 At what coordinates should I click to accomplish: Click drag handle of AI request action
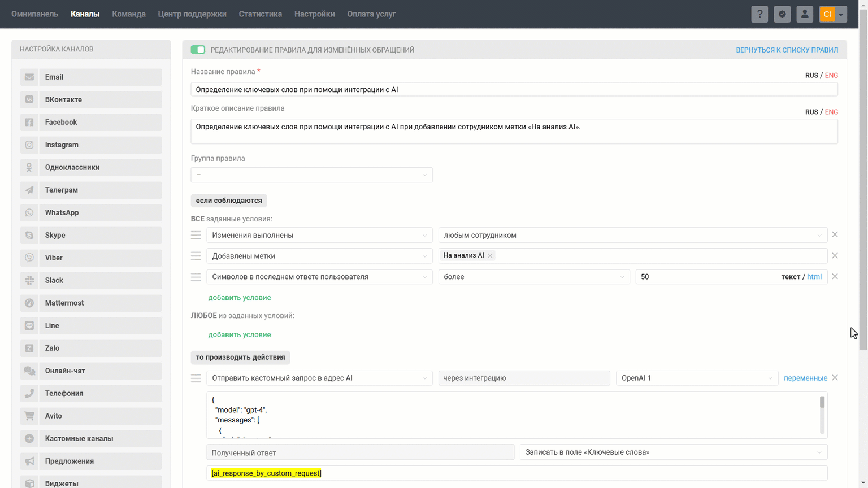pyautogui.click(x=196, y=378)
